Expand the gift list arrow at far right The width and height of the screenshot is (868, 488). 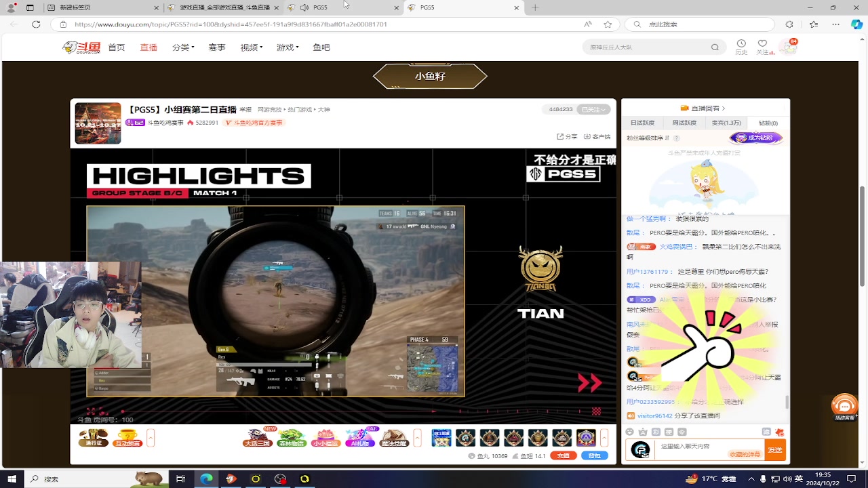pos(604,438)
